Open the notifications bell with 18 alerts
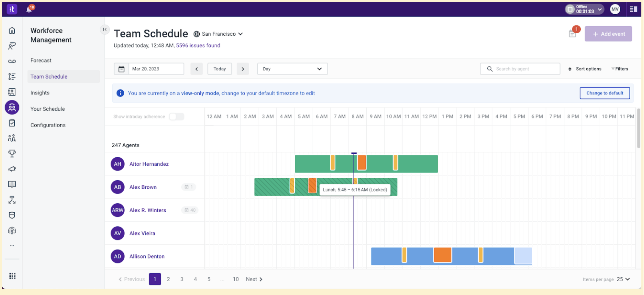The width and height of the screenshot is (644, 295). coord(29,9)
